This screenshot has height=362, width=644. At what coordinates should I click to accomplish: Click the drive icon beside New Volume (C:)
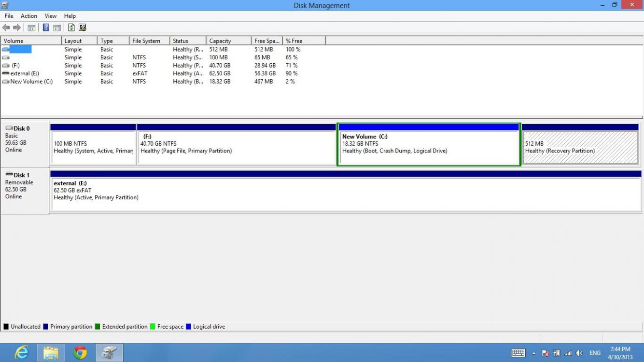click(x=6, y=82)
